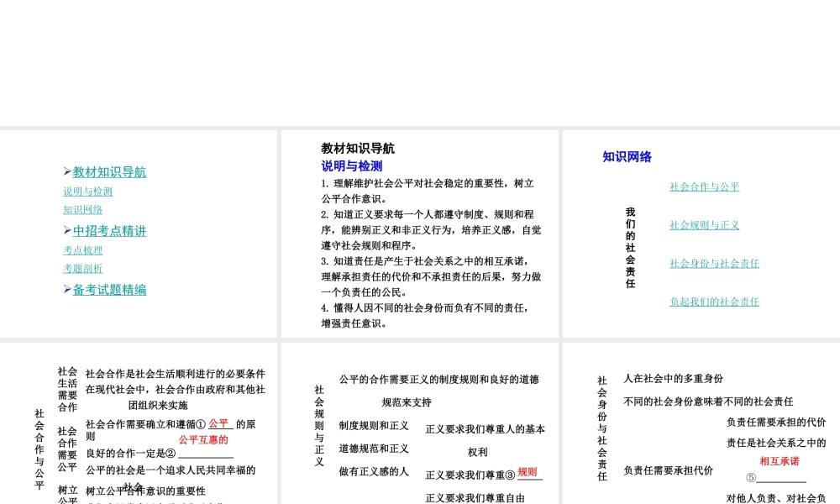The height and width of the screenshot is (504, 840).
Task: Open the 考题剖析 link
Action: point(83,268)
